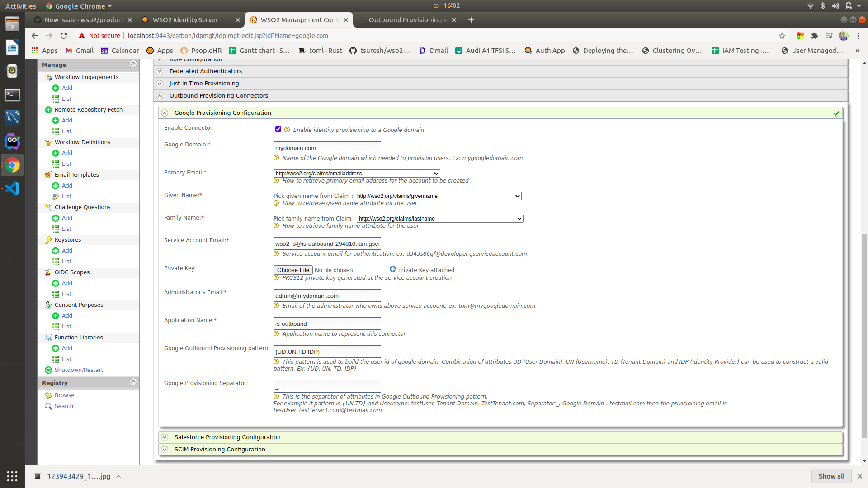Open the Terminal from the Ubuntu dock

(x=12, y=95)
